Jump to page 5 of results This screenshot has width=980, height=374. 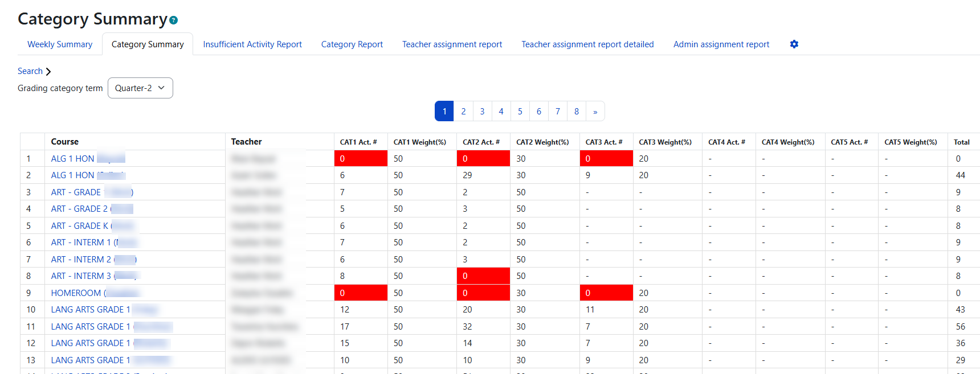520,112
